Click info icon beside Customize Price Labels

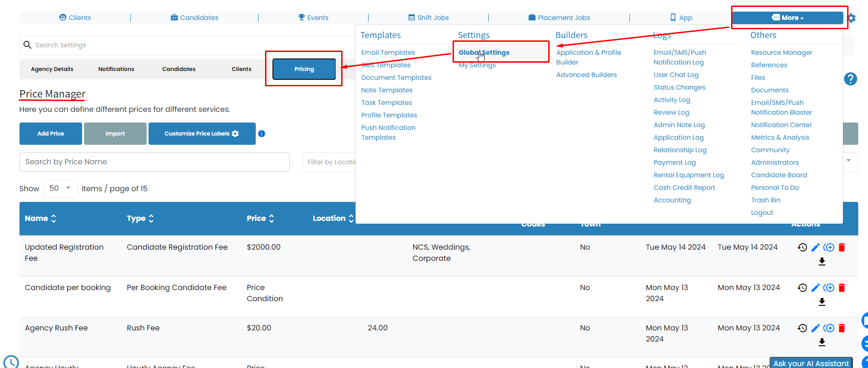262,134
